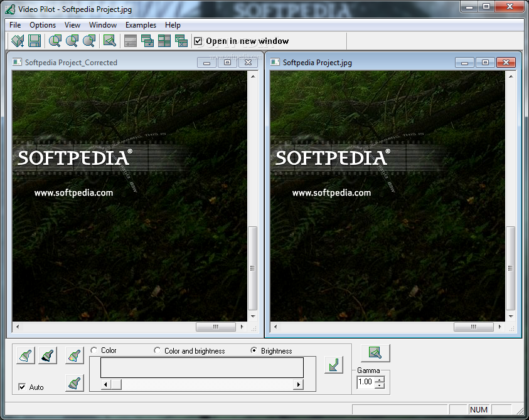Screen dimensions: 529x420
Task: Click vertical scrollbar thumb in Softpedia Project.jpg
Action: click(x=510, y=268)
